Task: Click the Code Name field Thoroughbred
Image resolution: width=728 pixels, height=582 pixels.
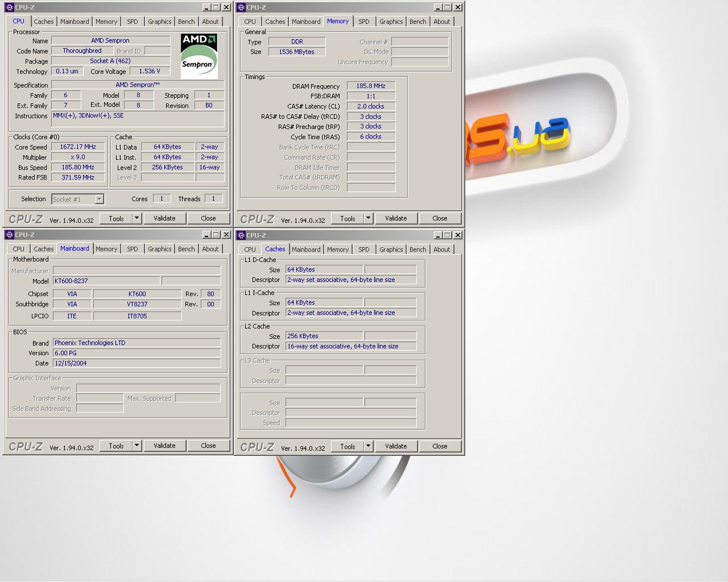Action: point(82,51)
